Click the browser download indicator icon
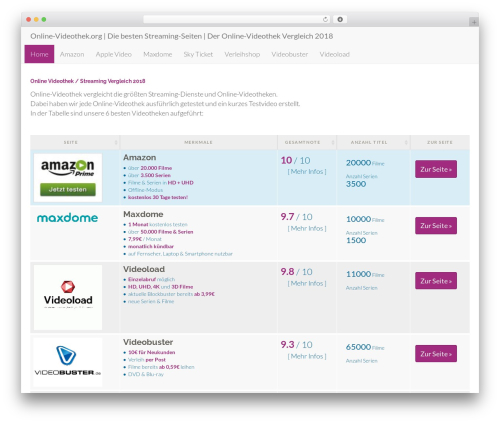The width and height of the screenshot is (500, 423). pos(340,19)
